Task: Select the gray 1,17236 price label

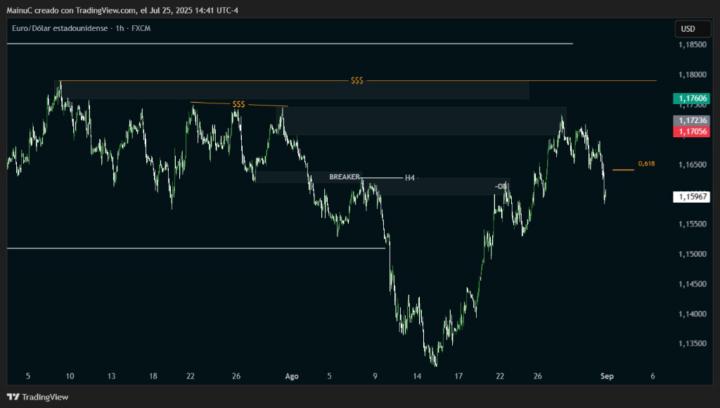Action: point(692,121)
